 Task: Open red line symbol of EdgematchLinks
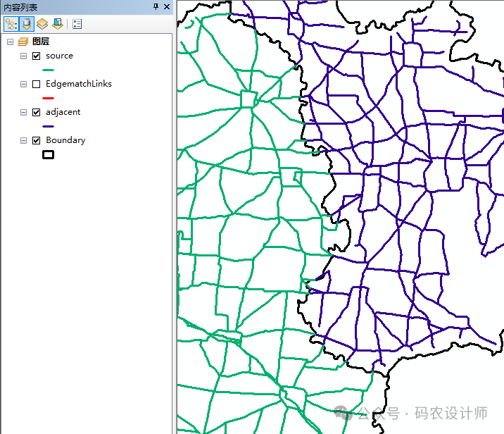click(48, 98)
